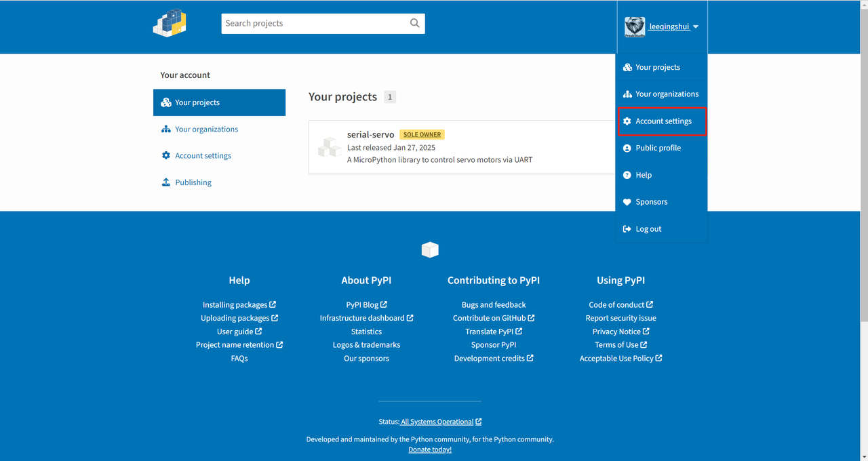Choose Help in the user dropdown

(x=662, y=175)
